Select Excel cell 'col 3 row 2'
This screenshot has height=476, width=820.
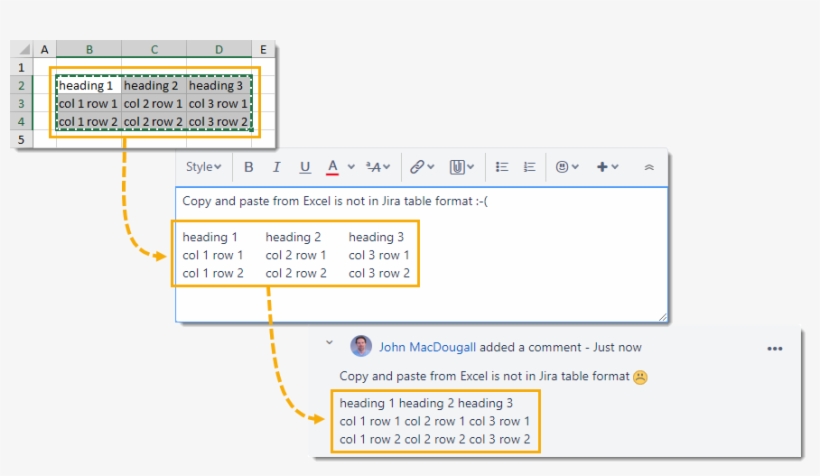point(219,121)
